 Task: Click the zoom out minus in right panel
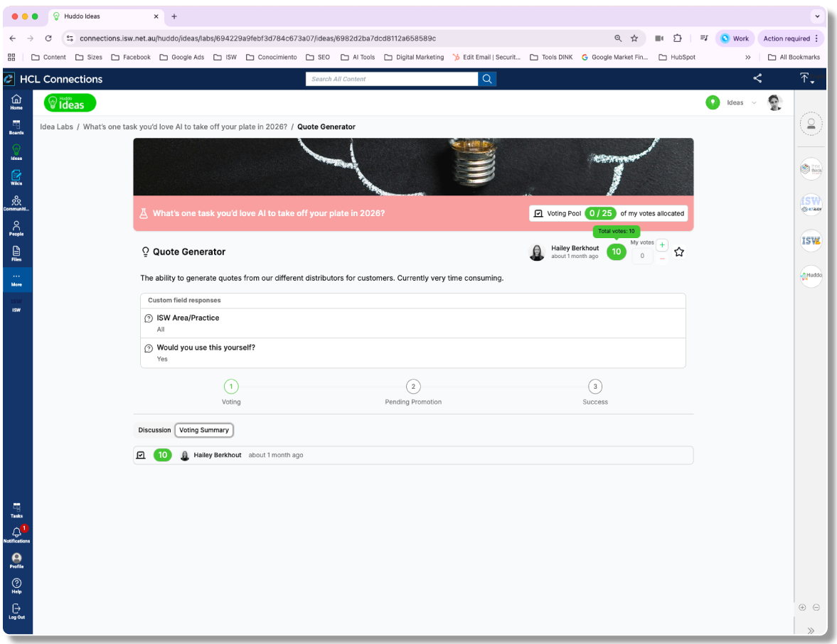point(816,607)
